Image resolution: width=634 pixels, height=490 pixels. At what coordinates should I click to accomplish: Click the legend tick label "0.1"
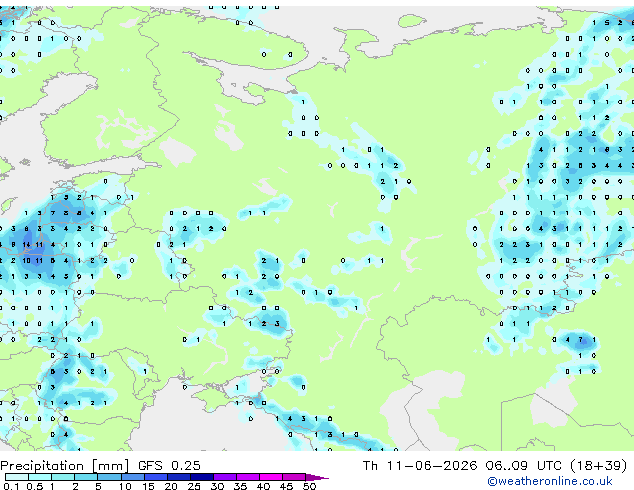point(11,486)
